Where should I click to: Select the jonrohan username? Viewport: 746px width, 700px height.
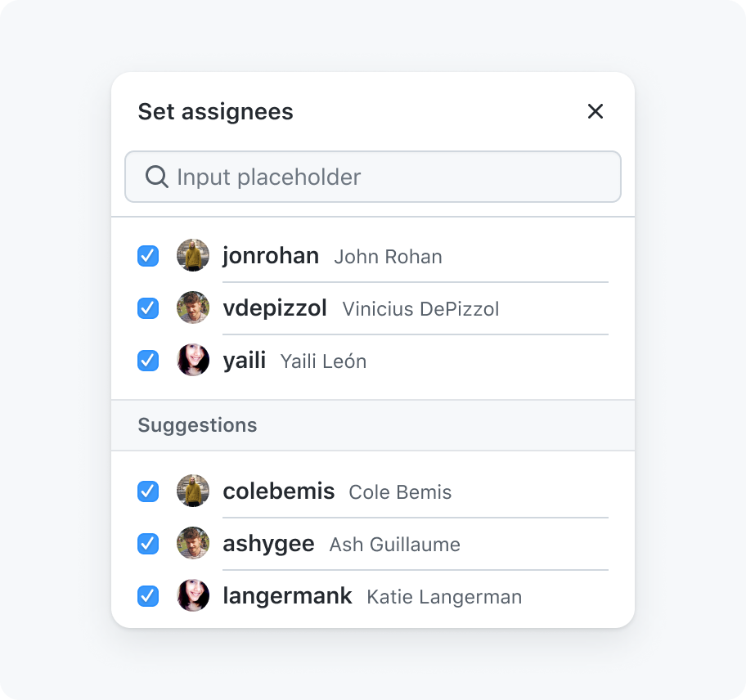click(x=271, y=256)
